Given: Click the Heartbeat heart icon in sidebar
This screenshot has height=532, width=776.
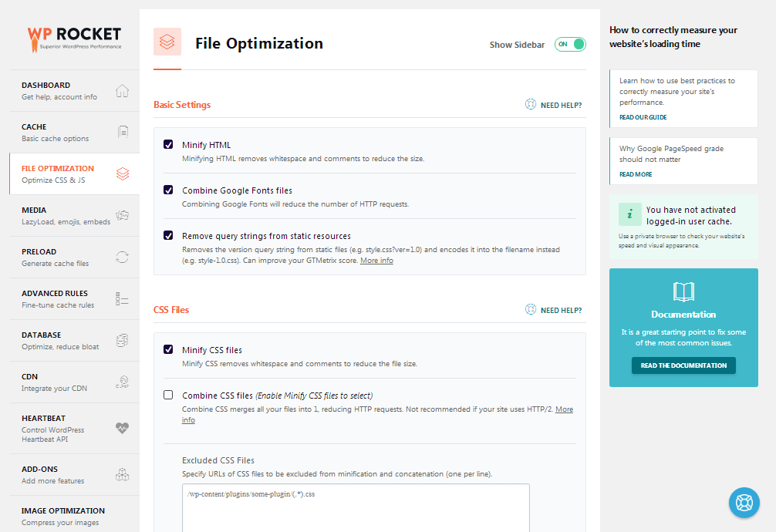Looking at the screenshot, I should [122, 428].
